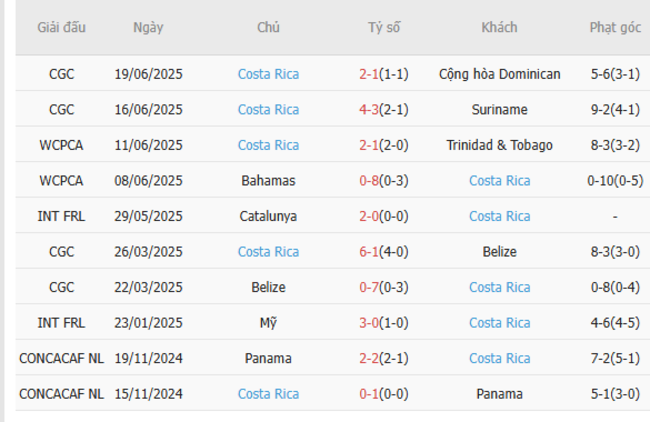This screenshot has height=422, width=650.
Task: Select the "Phạt góc" column header
Action: 614,28
